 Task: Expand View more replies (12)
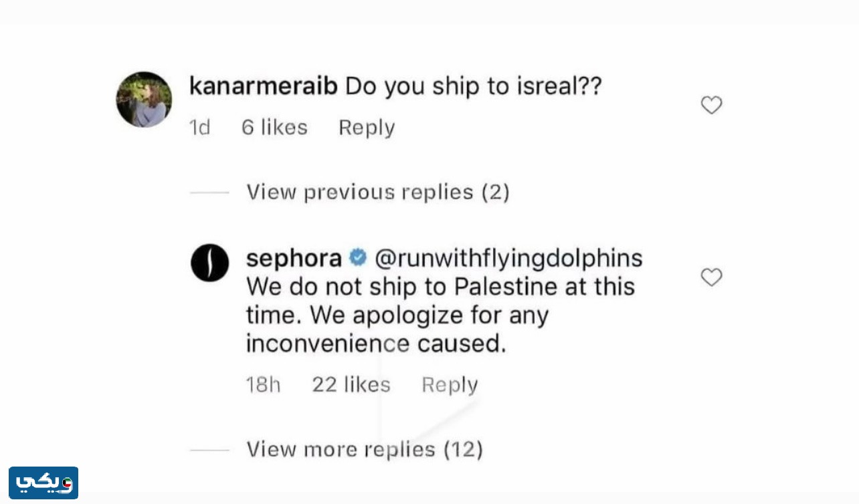point(365,449)
